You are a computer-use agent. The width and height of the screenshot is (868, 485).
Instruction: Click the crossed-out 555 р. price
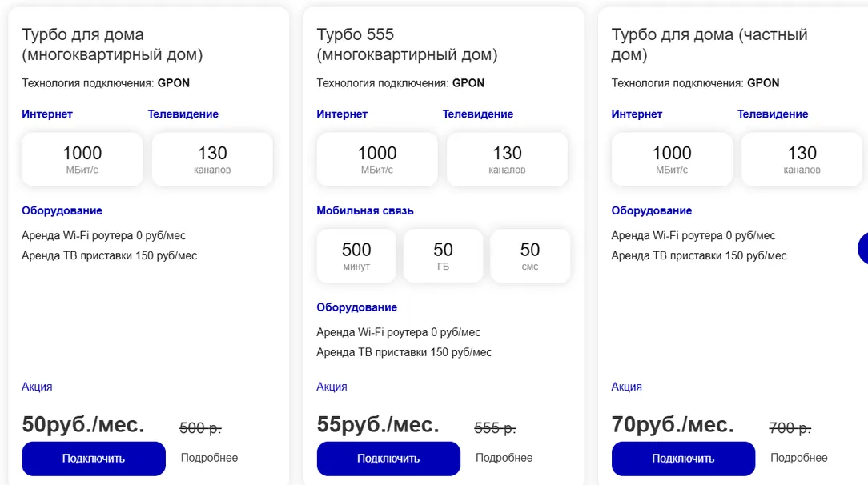point(495,427)
